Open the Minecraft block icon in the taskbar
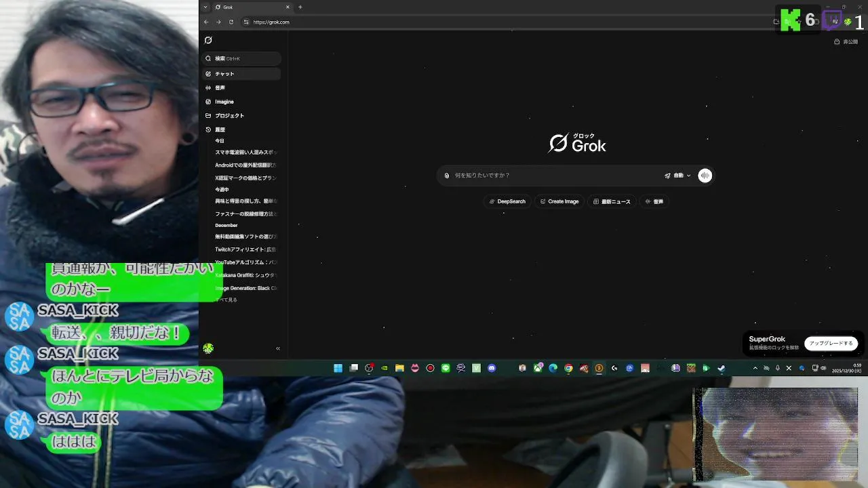The width and height of the screenshot is (868, 488). tap(691, 368)
